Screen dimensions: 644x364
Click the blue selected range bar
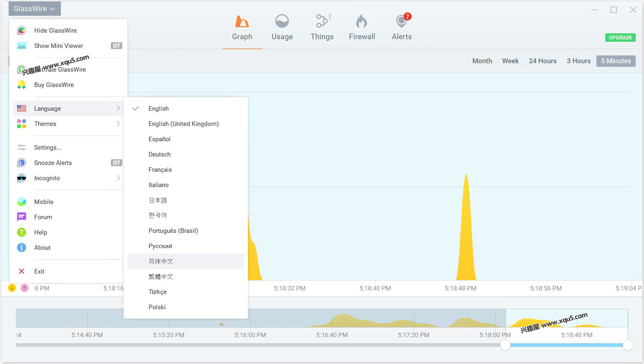[x=566, y=345]
